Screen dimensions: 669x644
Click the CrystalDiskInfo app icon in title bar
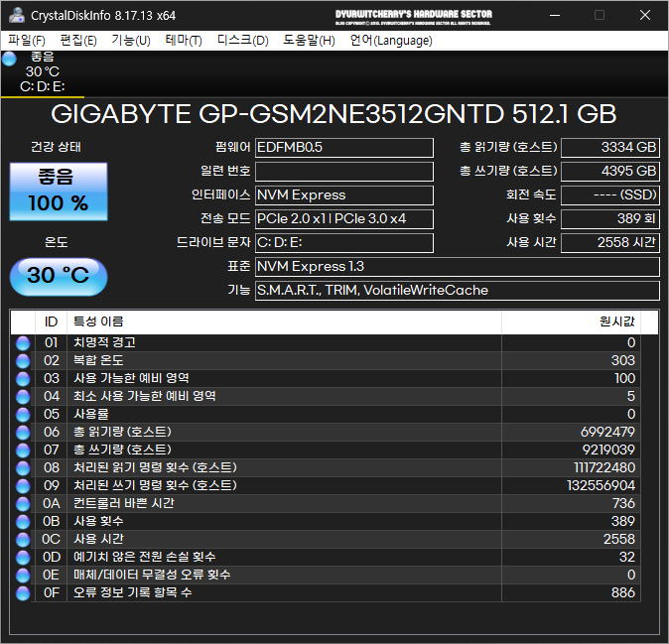click(x=17, y=15)
